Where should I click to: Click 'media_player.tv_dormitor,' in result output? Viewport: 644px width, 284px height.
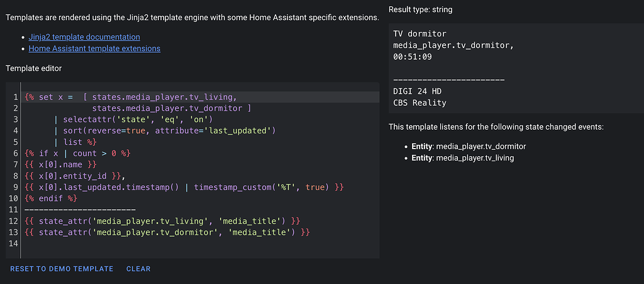click(453, 45)
